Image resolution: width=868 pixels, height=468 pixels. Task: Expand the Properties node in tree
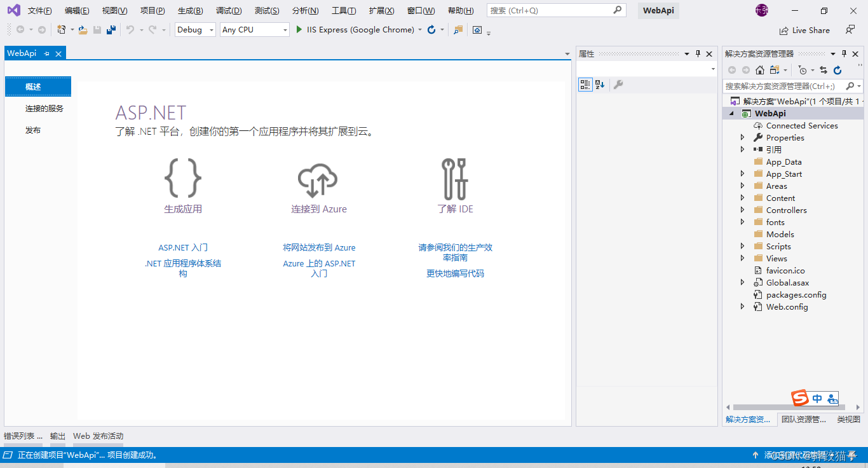pyautogui.click(x=742, y=137)
